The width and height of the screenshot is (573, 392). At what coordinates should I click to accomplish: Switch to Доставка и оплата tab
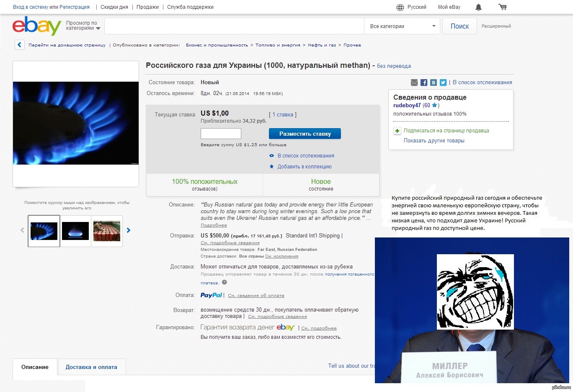pos(91,367)
